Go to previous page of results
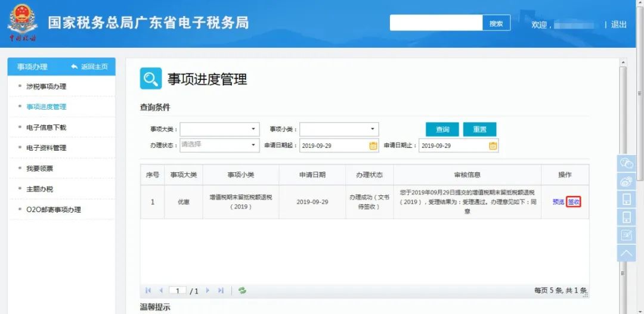Screen dimensions: 644x314 tap(161, 291)
